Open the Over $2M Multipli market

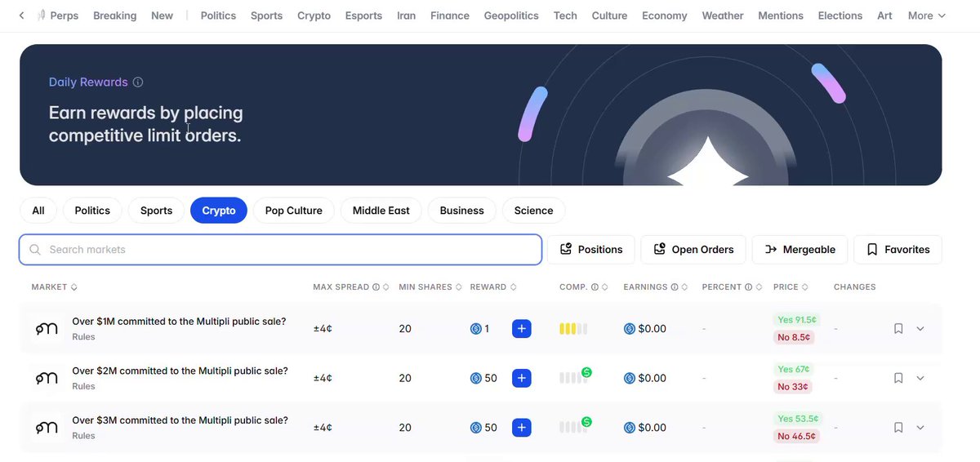click(x=180, y=371)
